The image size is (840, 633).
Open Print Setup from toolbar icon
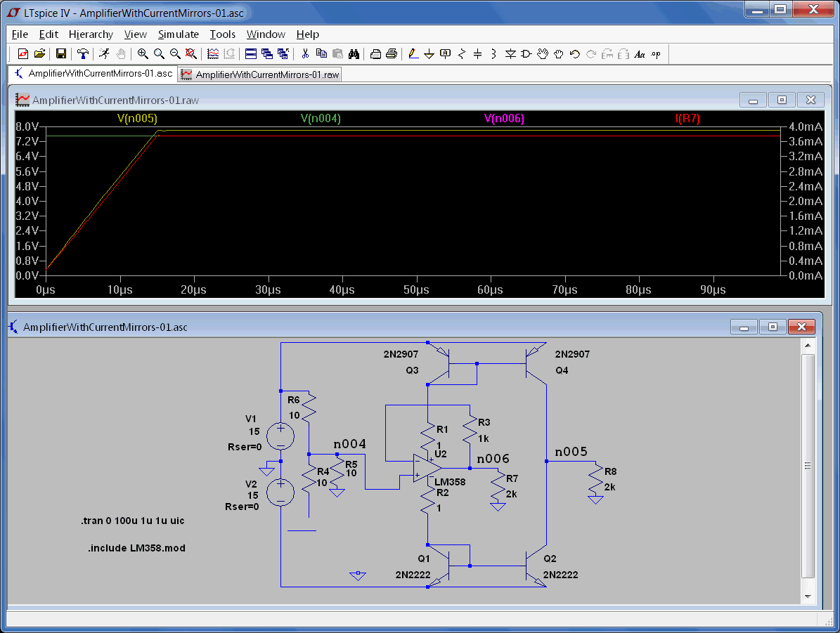392,54
